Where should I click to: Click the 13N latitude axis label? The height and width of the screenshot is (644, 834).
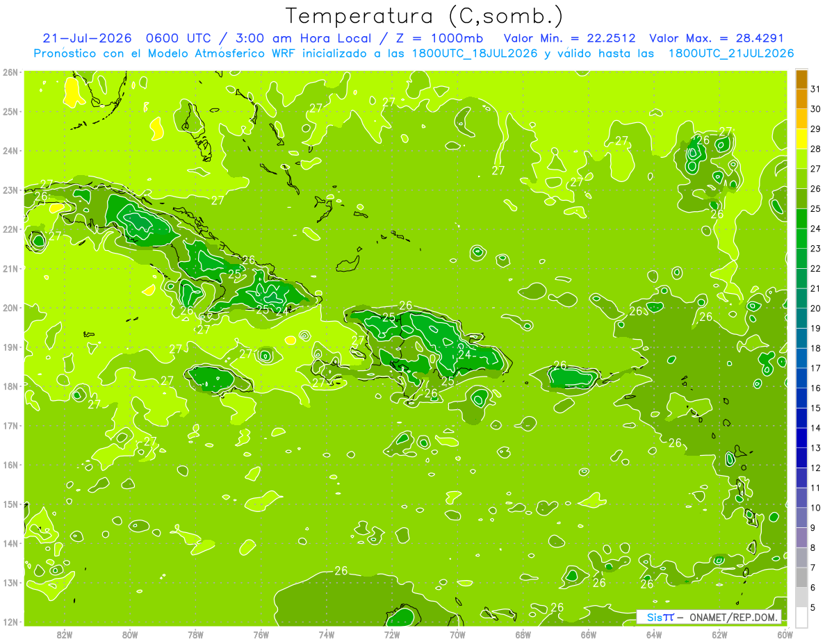[x=10, y=582]
